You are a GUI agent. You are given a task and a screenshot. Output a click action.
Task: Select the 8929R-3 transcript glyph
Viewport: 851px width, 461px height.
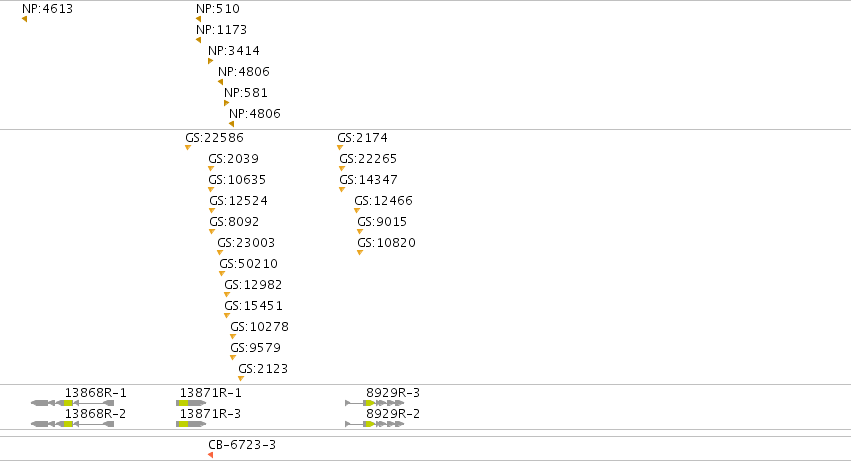click(x=375, y=403)
